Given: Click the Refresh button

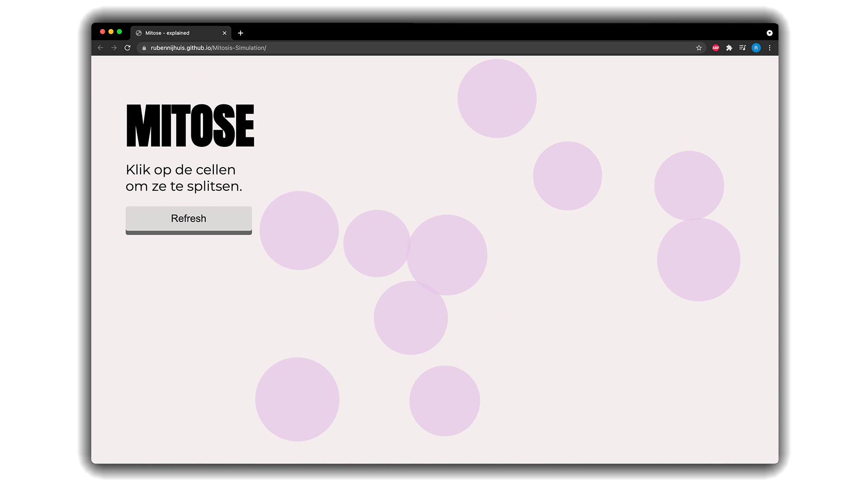Looking at the screenshot, I should (189, 219).
